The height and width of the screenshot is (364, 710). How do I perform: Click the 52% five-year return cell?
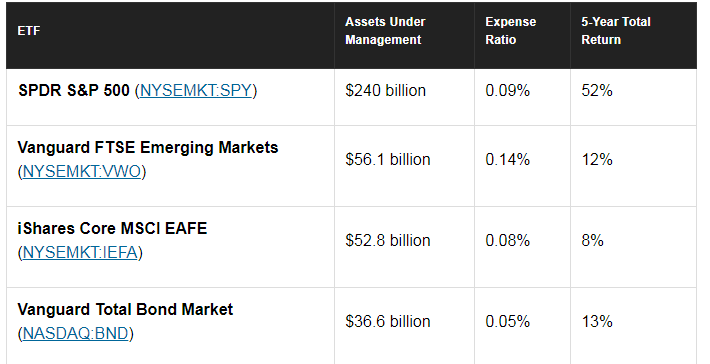(597, 91)
